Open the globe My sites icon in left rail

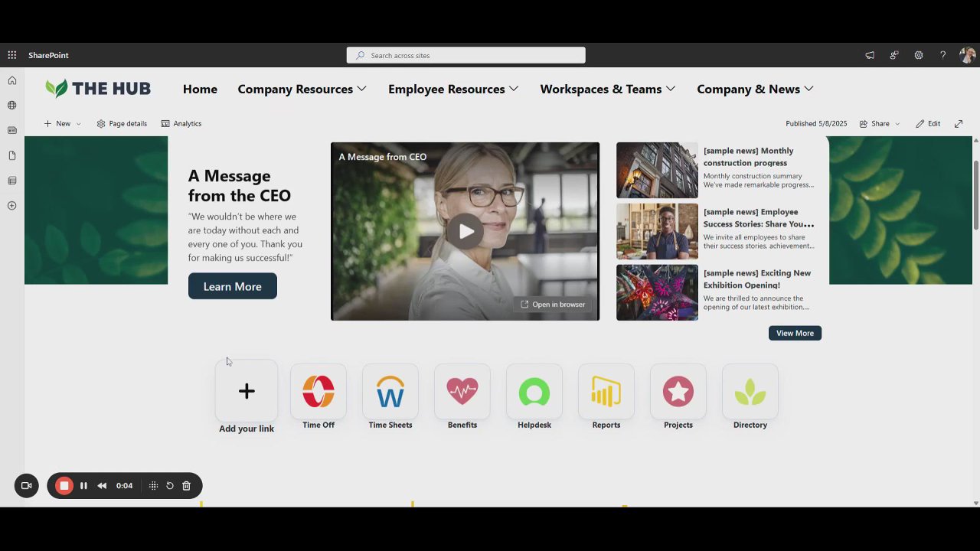12,106
